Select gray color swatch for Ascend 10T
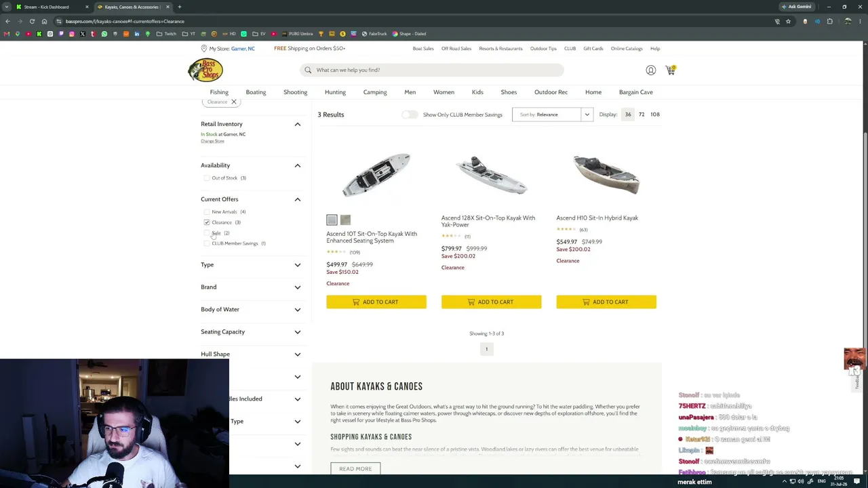 coord(332,220)
